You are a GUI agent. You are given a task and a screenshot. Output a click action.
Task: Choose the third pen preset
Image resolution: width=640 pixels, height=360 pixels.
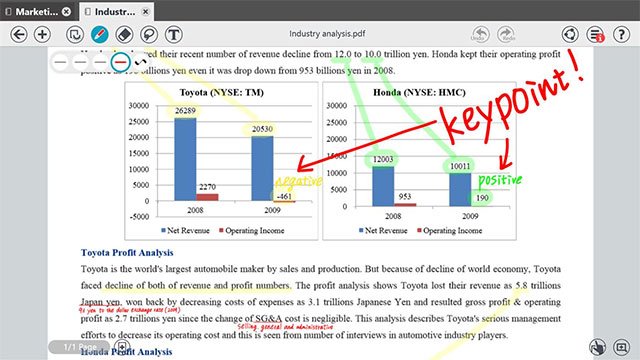click(100, 62)
